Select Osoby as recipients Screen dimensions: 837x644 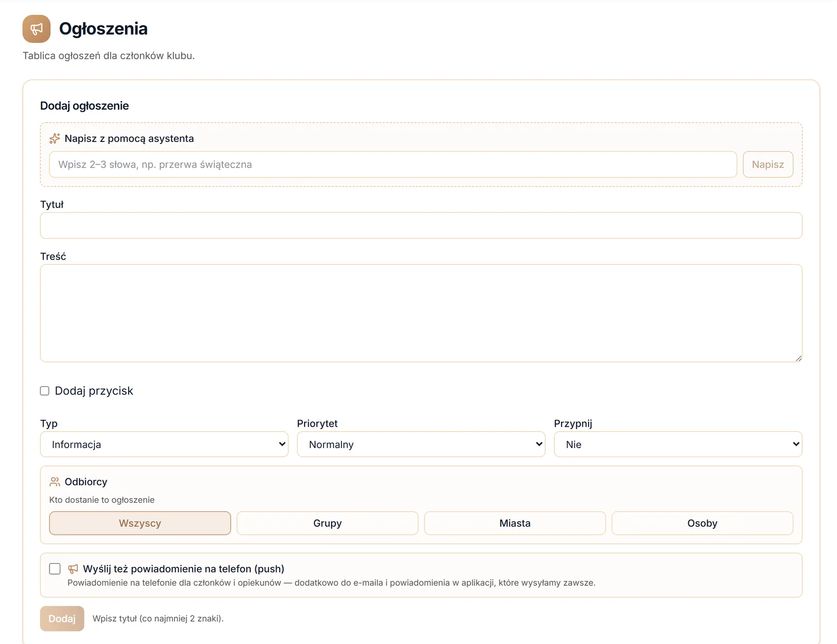coord(702,523)
